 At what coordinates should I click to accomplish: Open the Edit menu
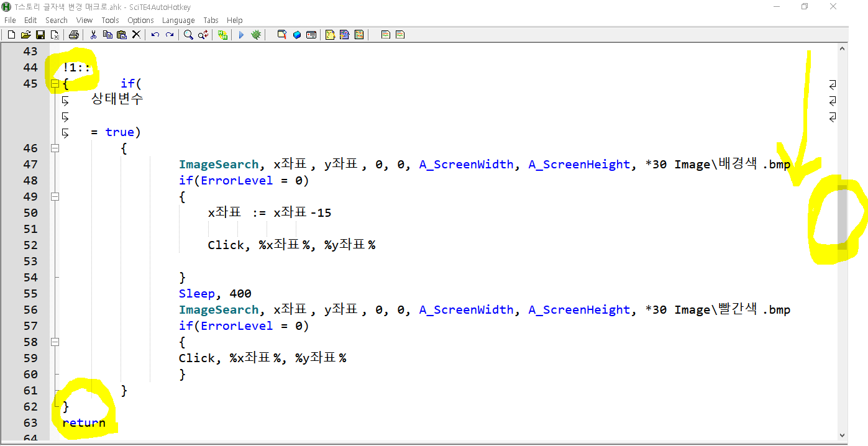click(x=30, y=20)
